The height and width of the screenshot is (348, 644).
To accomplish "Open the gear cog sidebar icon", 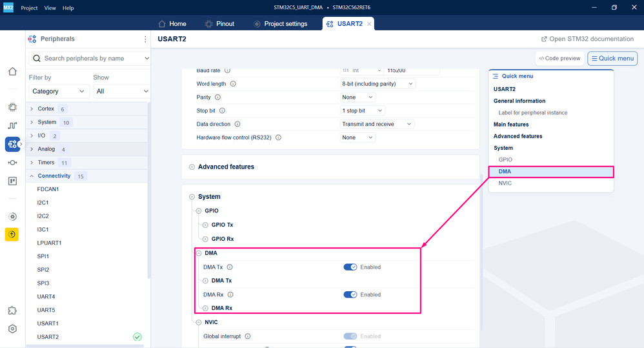I will [12, 216].
